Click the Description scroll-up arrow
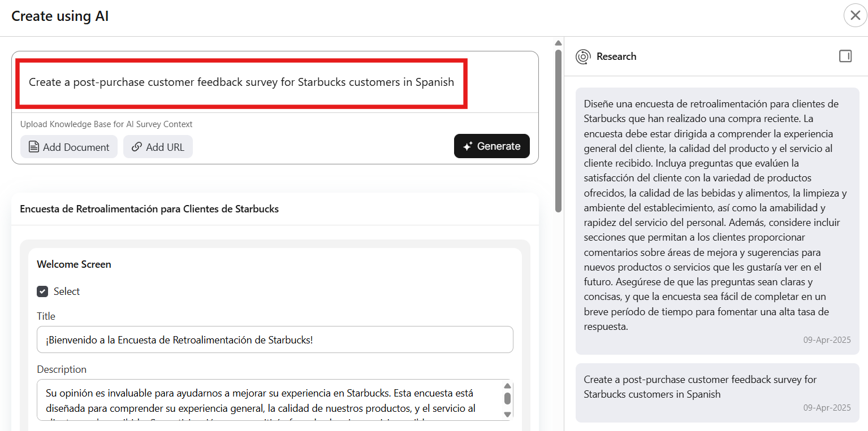 [508, 385]
